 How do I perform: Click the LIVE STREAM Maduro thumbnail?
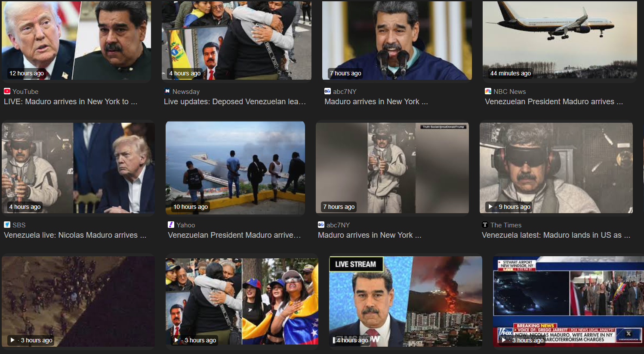tap(405, 301)
